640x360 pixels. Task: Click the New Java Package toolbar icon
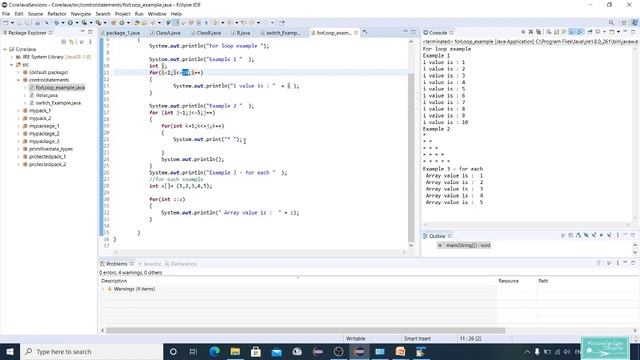pyautogui.click(x=114, y=23)
